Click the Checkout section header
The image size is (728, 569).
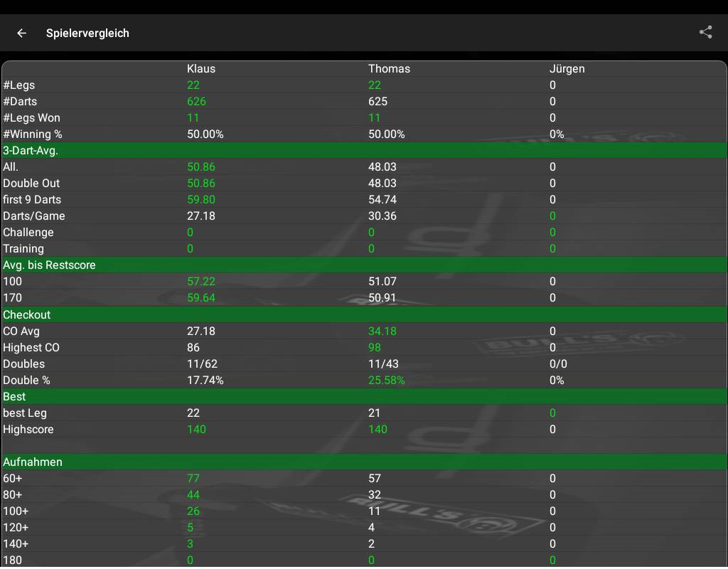(27, 314)
